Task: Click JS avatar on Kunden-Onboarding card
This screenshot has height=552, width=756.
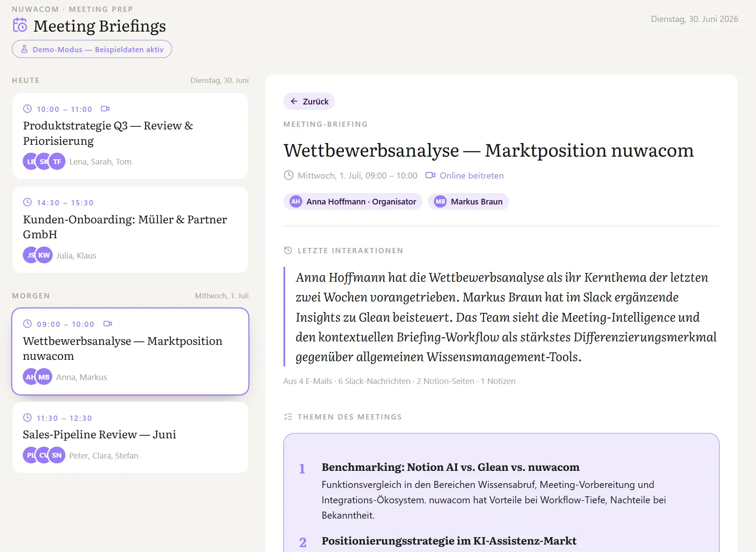Action: point(29,255)
